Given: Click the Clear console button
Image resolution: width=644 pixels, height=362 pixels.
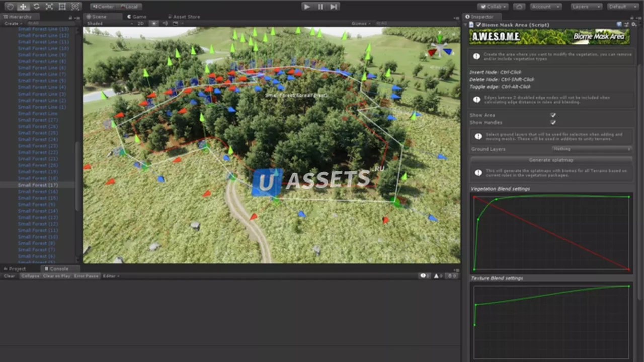Looking at the screenshot, I should click(10, 276).
